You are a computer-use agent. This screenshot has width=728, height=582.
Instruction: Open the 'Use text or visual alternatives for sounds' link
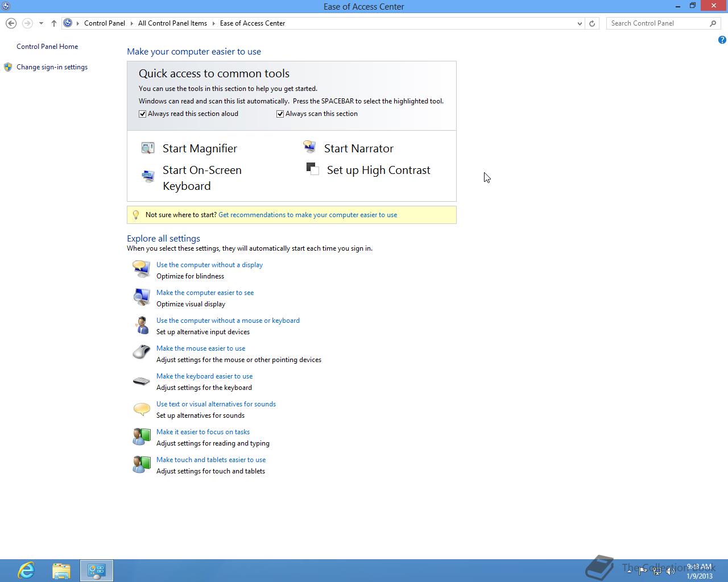tap(216, 404)
